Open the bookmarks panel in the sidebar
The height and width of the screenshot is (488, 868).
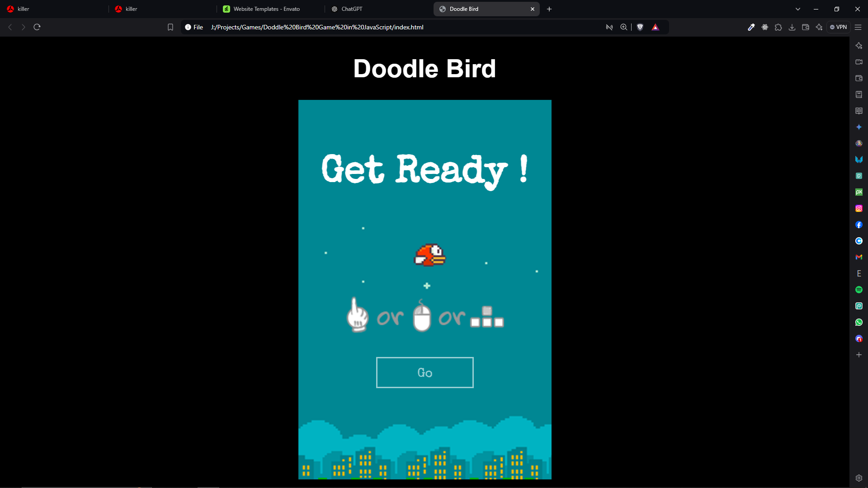point(859,94)
